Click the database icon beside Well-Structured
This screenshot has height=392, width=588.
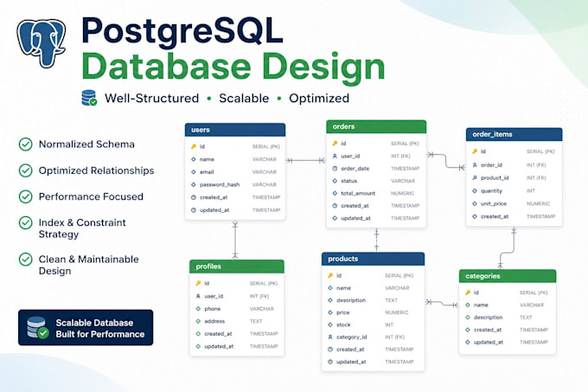tap(89, 98)
